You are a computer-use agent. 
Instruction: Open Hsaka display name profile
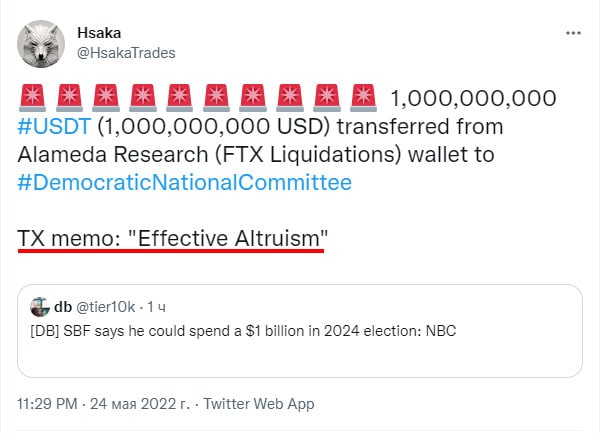coord(98,33)
